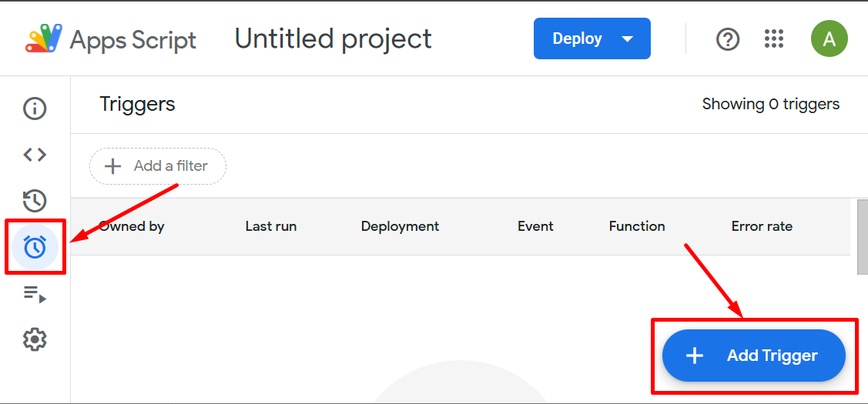868x404 pixels.
Task: Open project history clock-arrow icon
Action: [35, 201]
